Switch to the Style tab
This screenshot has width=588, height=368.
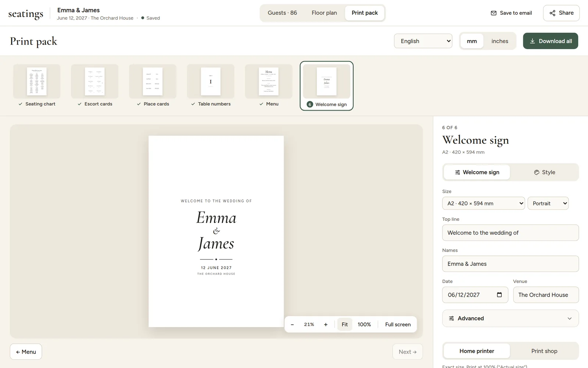coord(544,172)
